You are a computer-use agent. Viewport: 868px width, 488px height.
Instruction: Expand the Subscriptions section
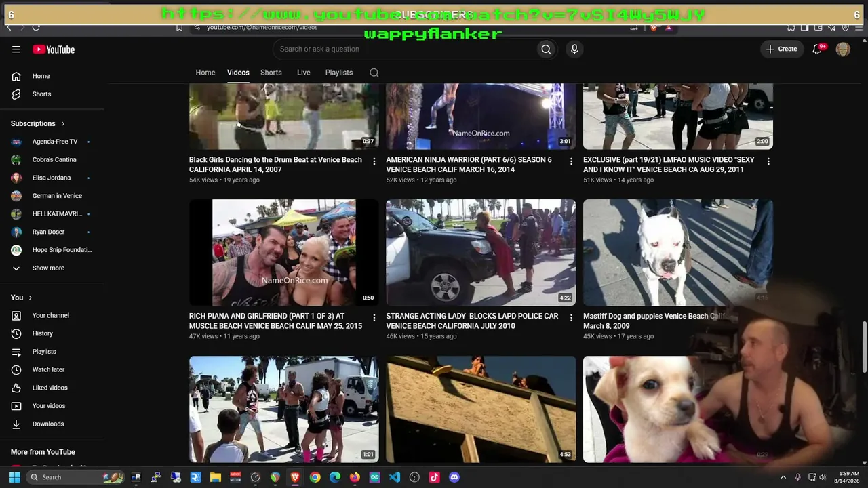point(38,123)
